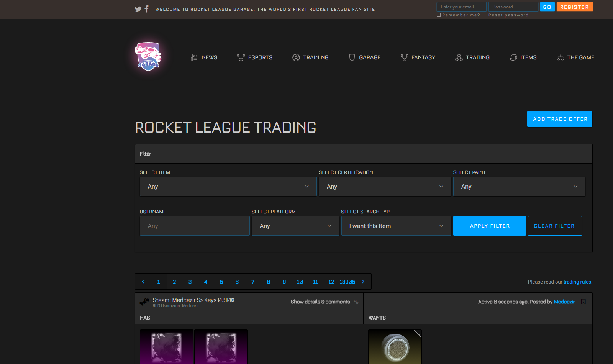Click the wheel item thumbnail under Wants
Screen dimensions: 613x364
pos(395,346)
